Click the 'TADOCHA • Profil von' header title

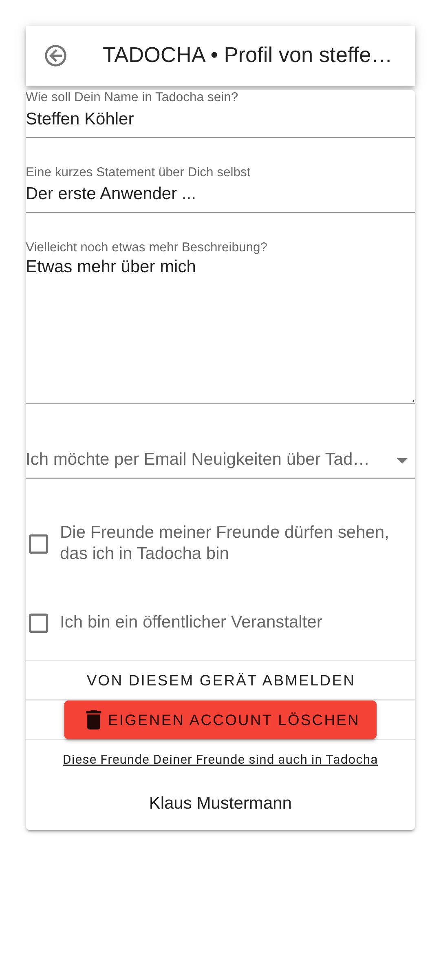point(247,55)
